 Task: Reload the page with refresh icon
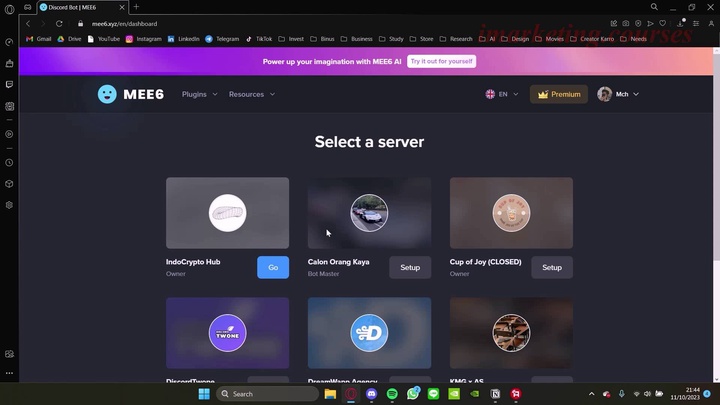coord(59,23)
